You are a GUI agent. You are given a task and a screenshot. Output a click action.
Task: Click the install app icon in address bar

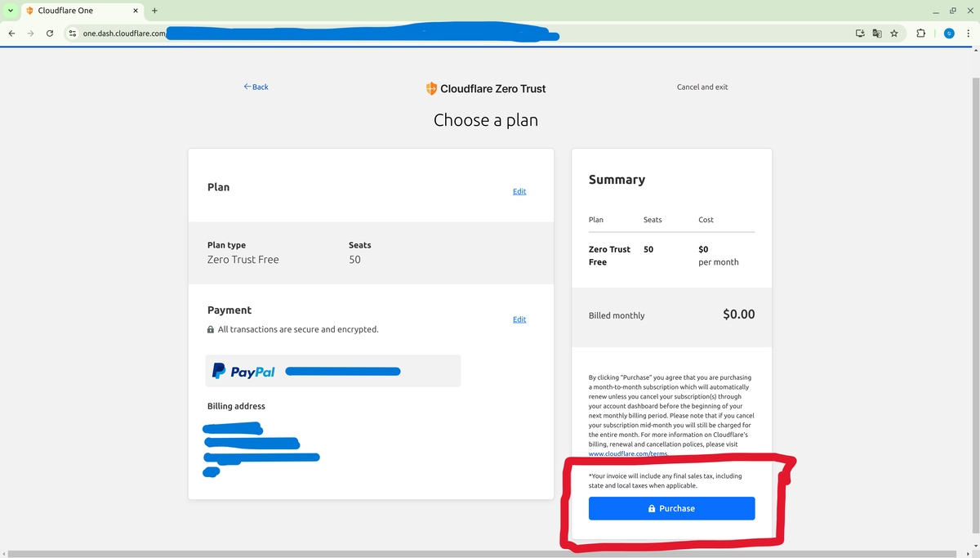click(859, 33)
